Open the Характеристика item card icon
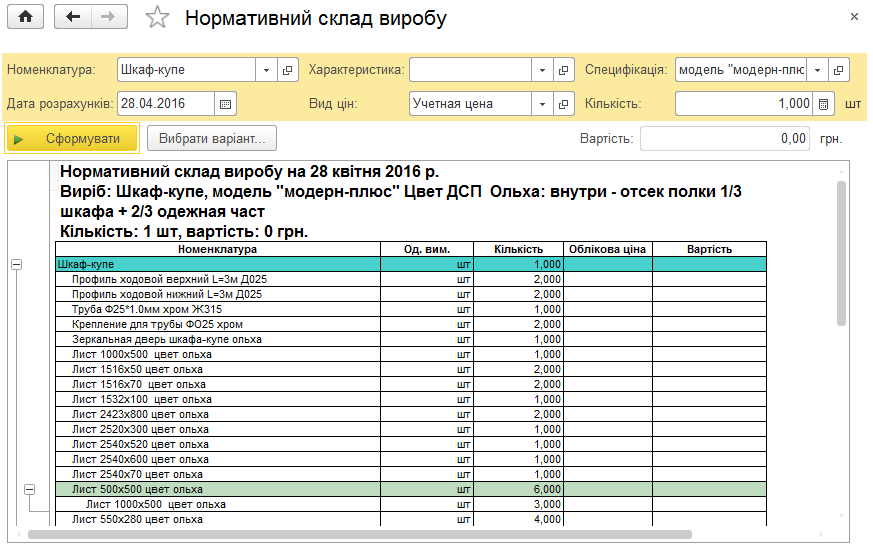This screenshot has height=549, width=873. 563,70
